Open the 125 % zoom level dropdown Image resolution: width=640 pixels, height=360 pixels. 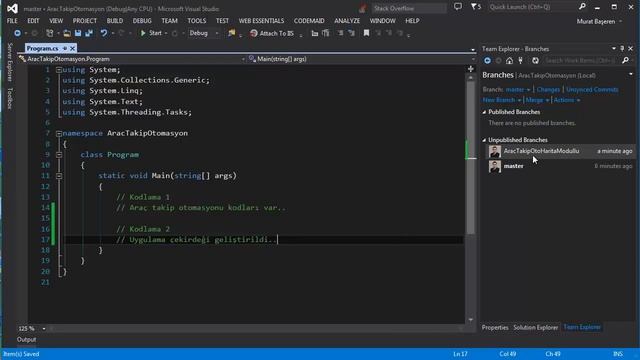pos(44,329)
